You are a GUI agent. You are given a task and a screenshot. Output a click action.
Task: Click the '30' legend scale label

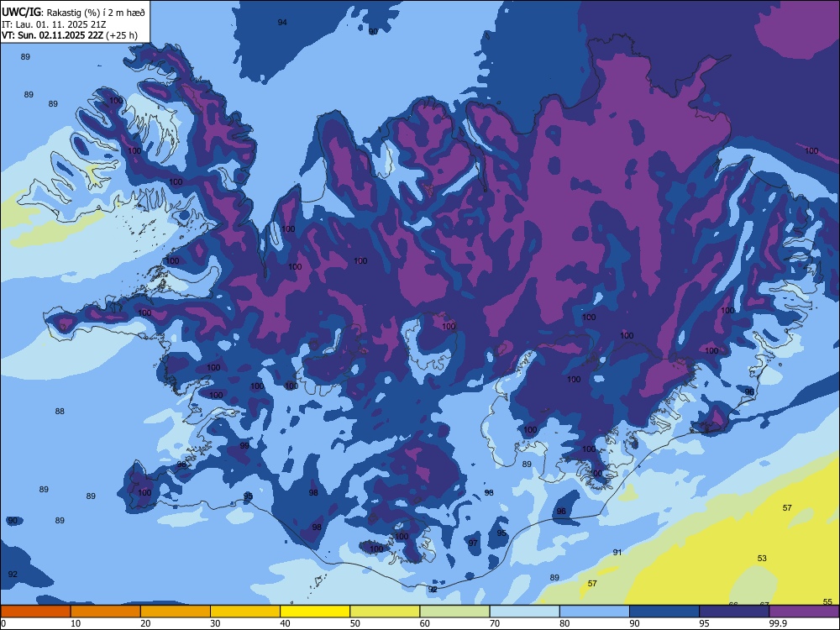[x=215, y=623]
